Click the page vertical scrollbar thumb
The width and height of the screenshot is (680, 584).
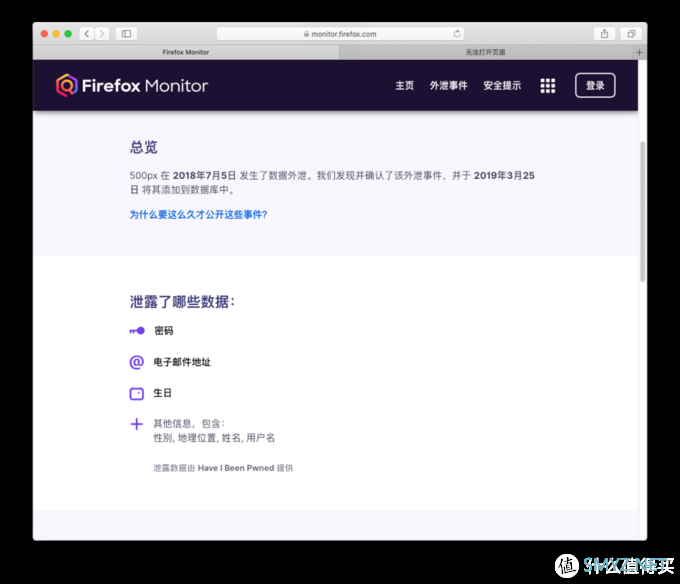coord(642,212)
